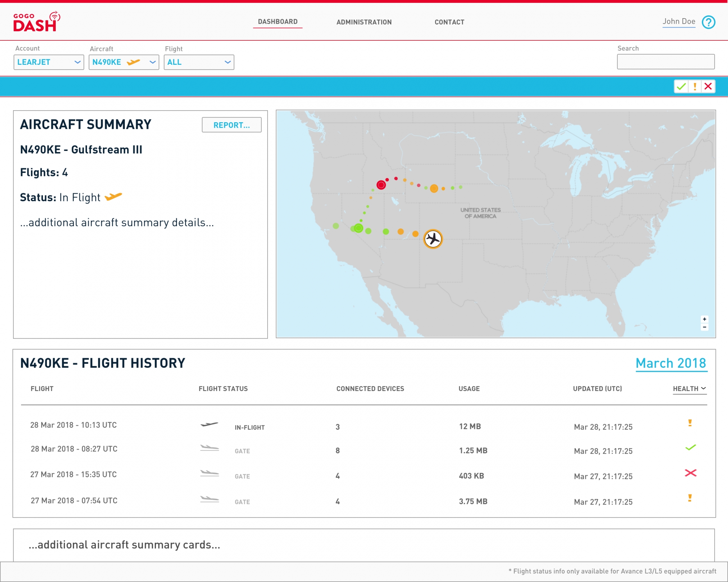Click the red X health icon in flight history
This screenshot has height=582, width=728.
coord(690,473)
